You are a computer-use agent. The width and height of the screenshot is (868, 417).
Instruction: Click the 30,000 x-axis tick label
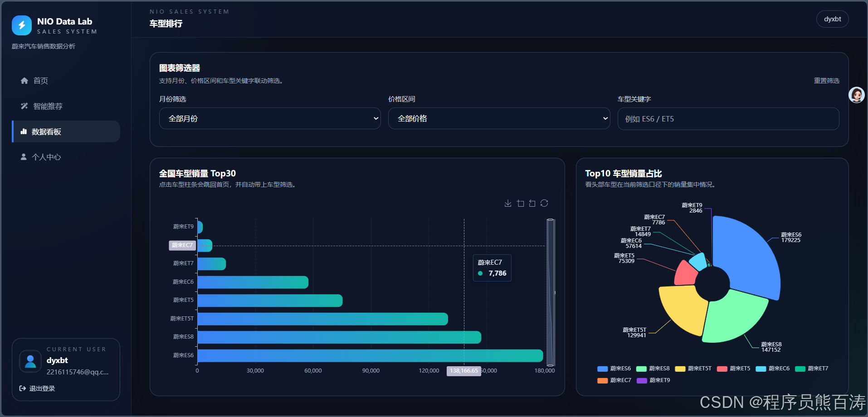255,371
